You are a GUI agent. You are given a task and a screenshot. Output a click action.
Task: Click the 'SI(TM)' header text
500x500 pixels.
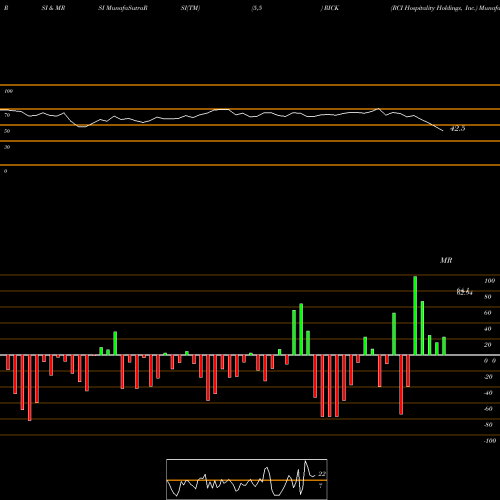(x=190, y=8)
